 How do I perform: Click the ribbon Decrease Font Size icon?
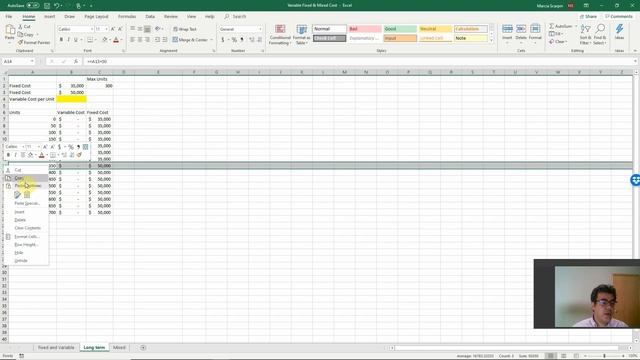pos(120,29)
